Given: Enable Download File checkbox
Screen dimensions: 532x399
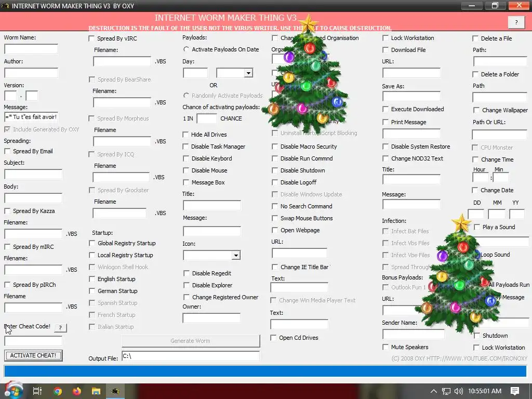Looking at the screenshot, I should (385, 50).
